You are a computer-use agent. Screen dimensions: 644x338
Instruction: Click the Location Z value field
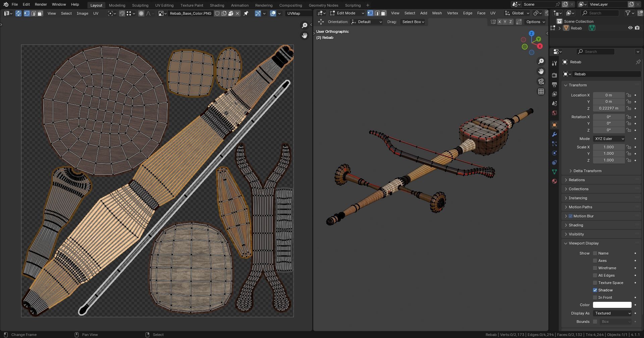[608, 108]
